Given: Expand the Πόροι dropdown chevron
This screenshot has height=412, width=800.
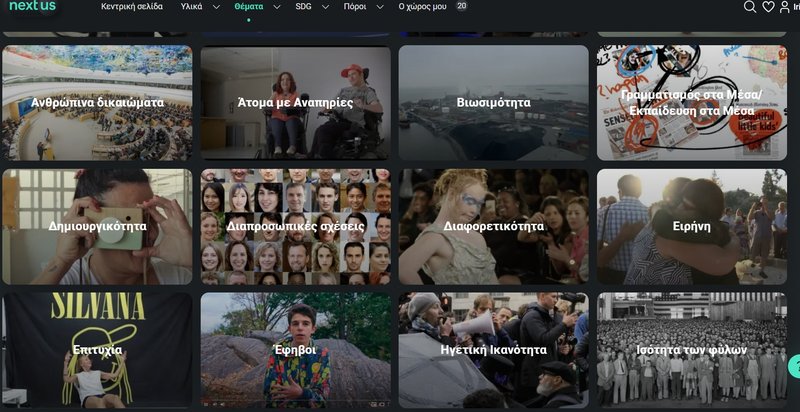Looking at the screenshot, I should coord(380,7).
